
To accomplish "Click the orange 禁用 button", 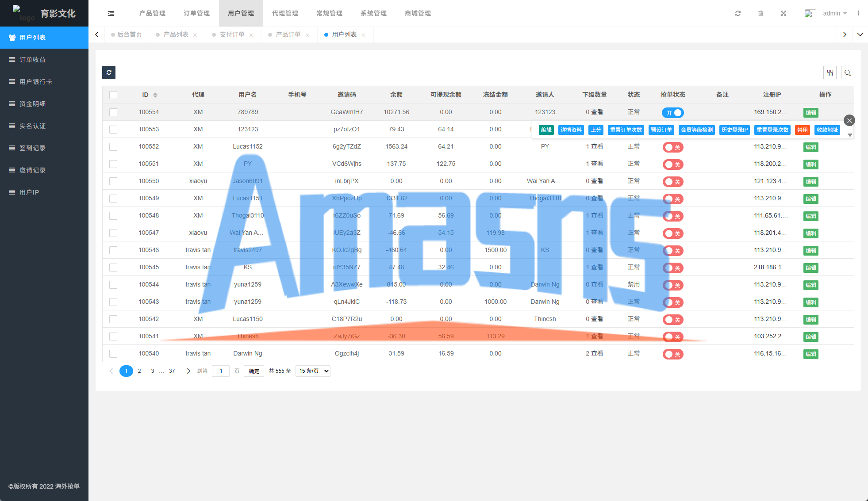I will click(802, 130).
